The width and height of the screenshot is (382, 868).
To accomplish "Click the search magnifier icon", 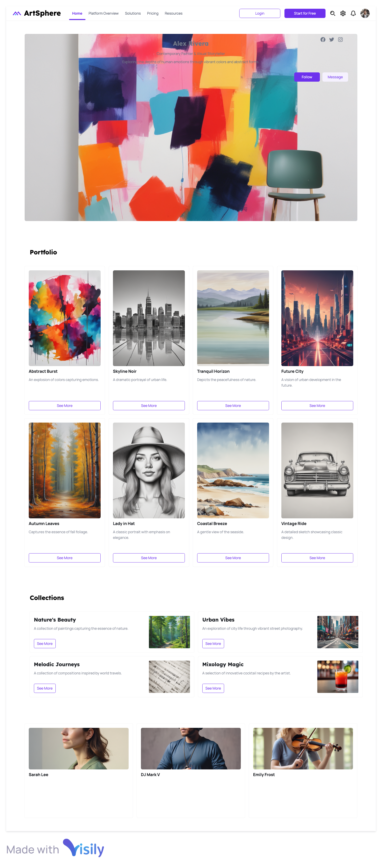I will click(332, 13).
